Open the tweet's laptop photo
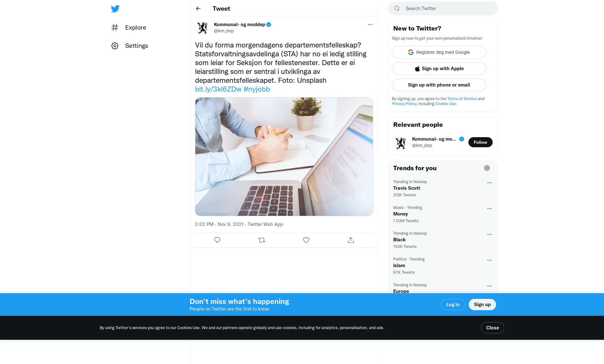This screenshot has width=604, height=364. coord(284,157)
